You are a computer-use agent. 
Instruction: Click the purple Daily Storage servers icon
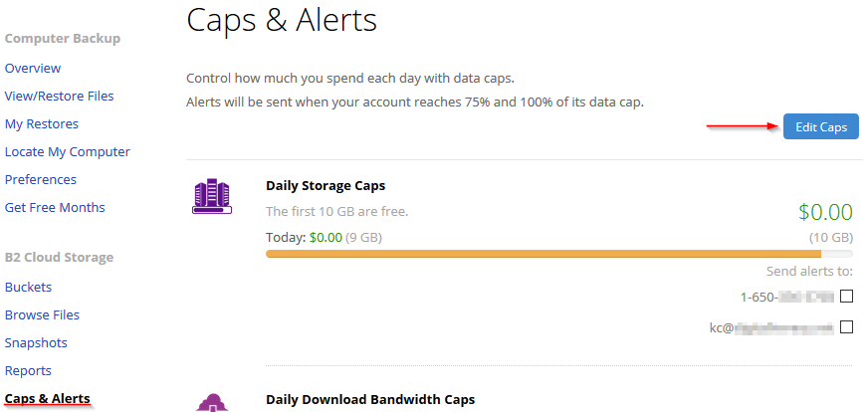pos(212,196)
